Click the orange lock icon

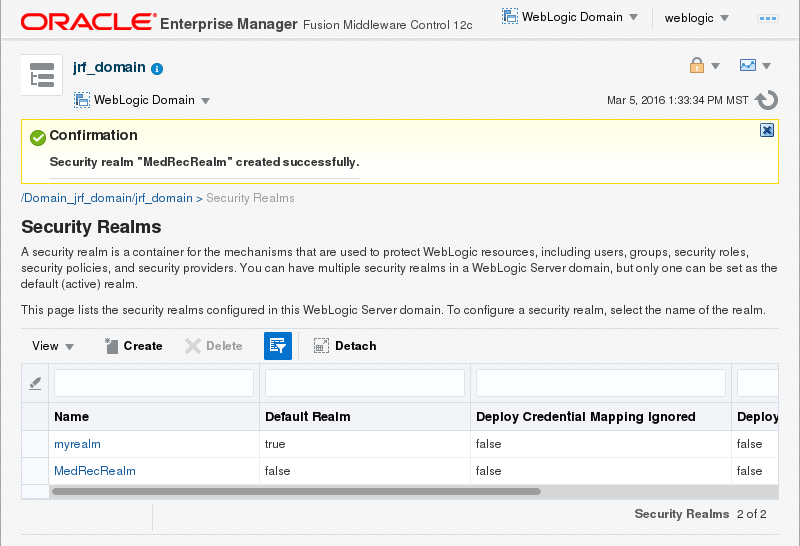click(x=697, y=66)
